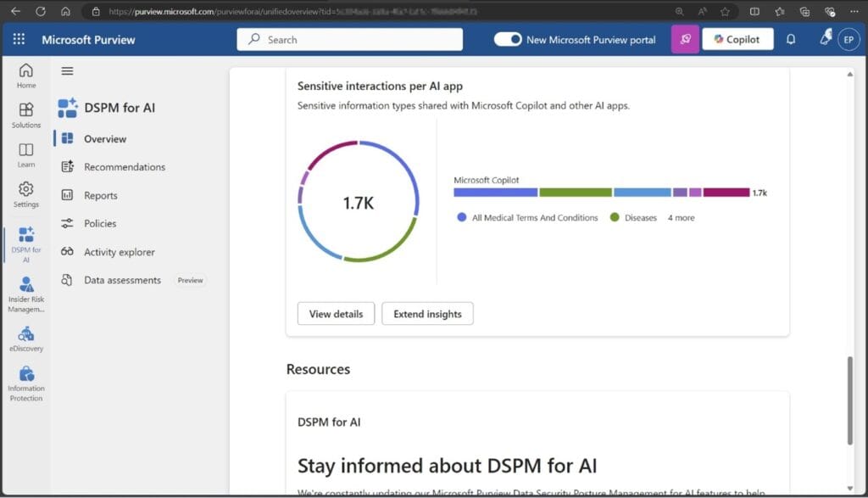Click the View details button

pos(336,313)
